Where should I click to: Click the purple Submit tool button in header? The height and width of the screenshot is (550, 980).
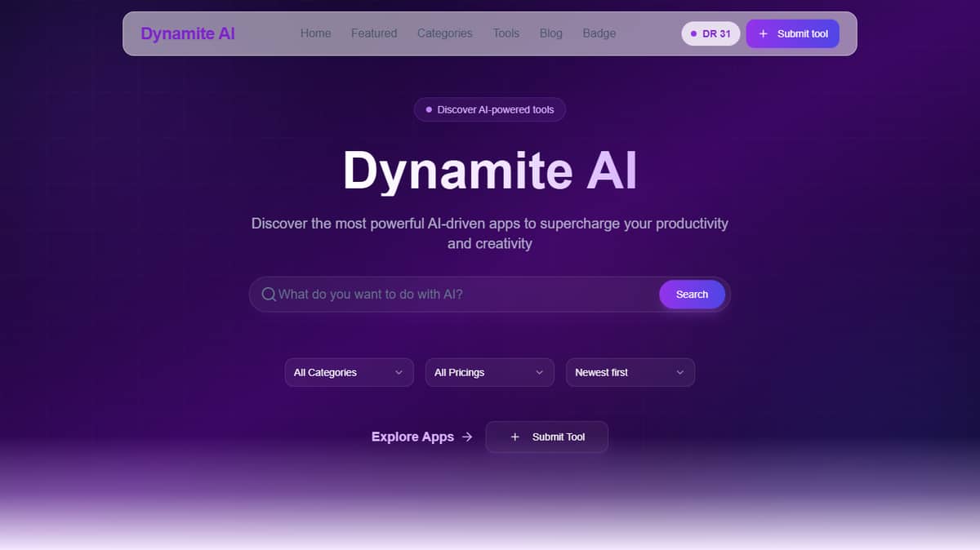pos(792,33)
